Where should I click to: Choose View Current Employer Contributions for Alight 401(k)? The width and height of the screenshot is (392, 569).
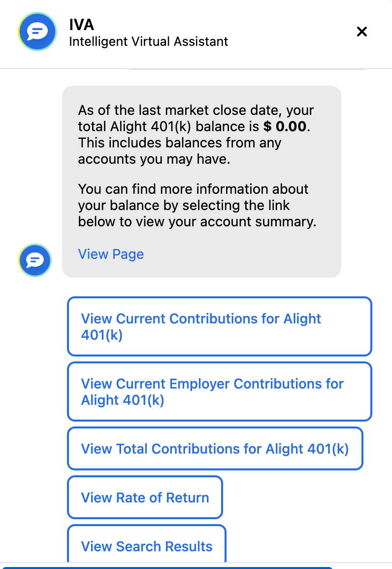click(219, 391)
